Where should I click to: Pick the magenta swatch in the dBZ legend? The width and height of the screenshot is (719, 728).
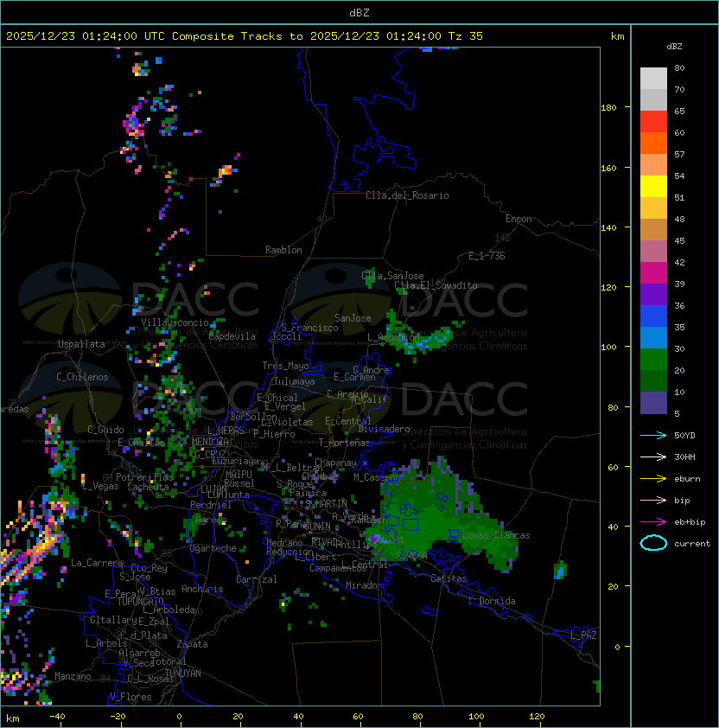tap(653, 272)
